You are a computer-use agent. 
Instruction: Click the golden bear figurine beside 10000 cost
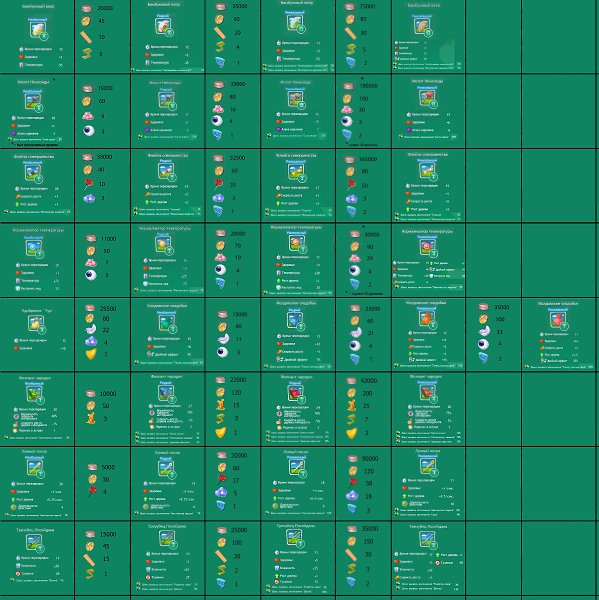coord(91,418)
